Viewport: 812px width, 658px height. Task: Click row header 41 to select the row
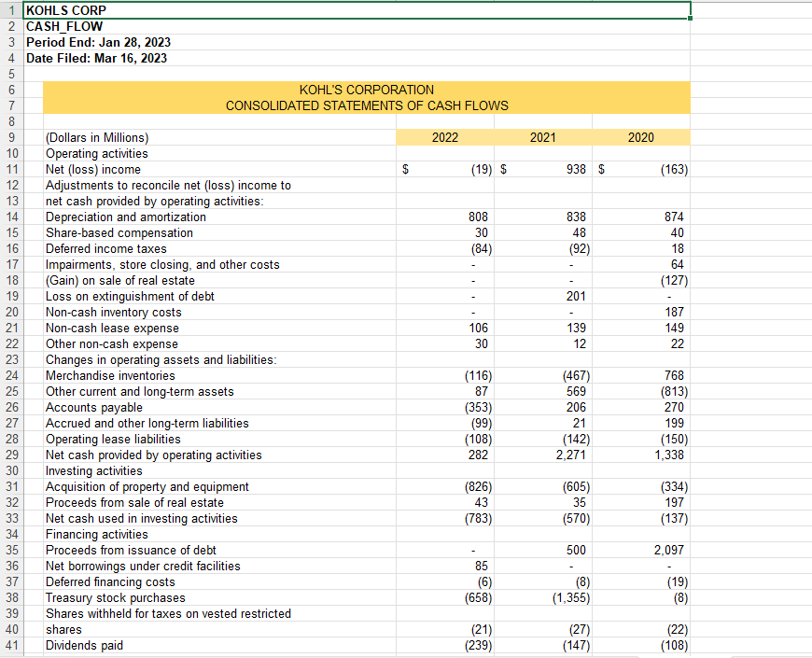pyautogui.click(x=11, y=645)
